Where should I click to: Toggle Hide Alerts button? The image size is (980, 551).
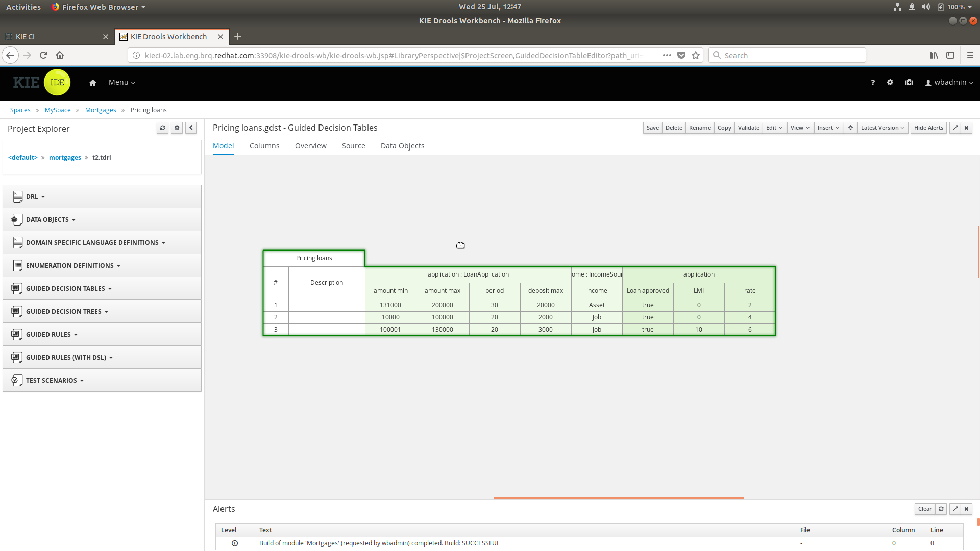click(928, 128)
